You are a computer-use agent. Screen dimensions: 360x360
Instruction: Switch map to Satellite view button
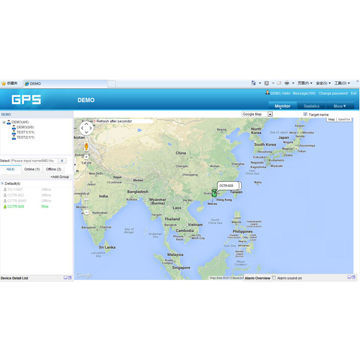pyautogui.click(x=344, y=119)
